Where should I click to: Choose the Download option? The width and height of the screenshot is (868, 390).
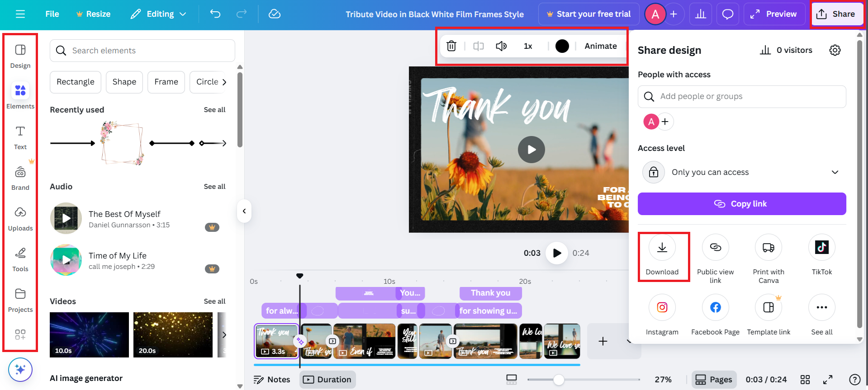(x=662, y=256)
